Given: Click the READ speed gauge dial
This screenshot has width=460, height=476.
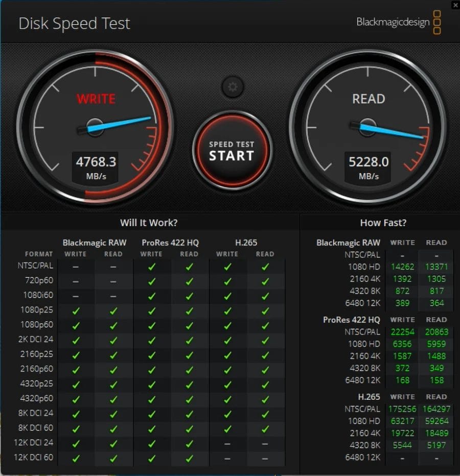Looking at the screenshot, I should pyautogui.click(x=369, y=128).
